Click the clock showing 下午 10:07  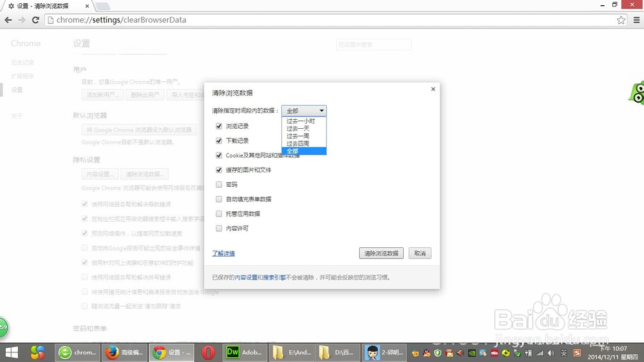(x=613, y=348)
